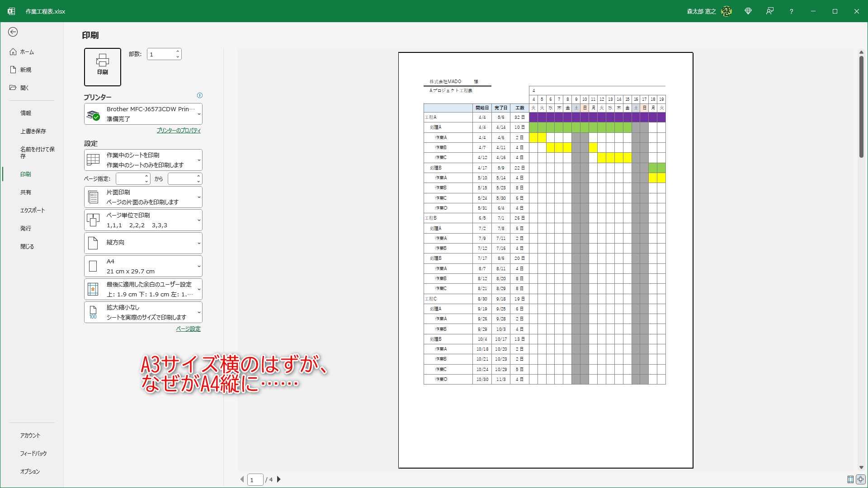Image resolution: width=868 pixels, height=488 pixels.
Task: Select エクスポート in the sidebar
Action: 33,210
